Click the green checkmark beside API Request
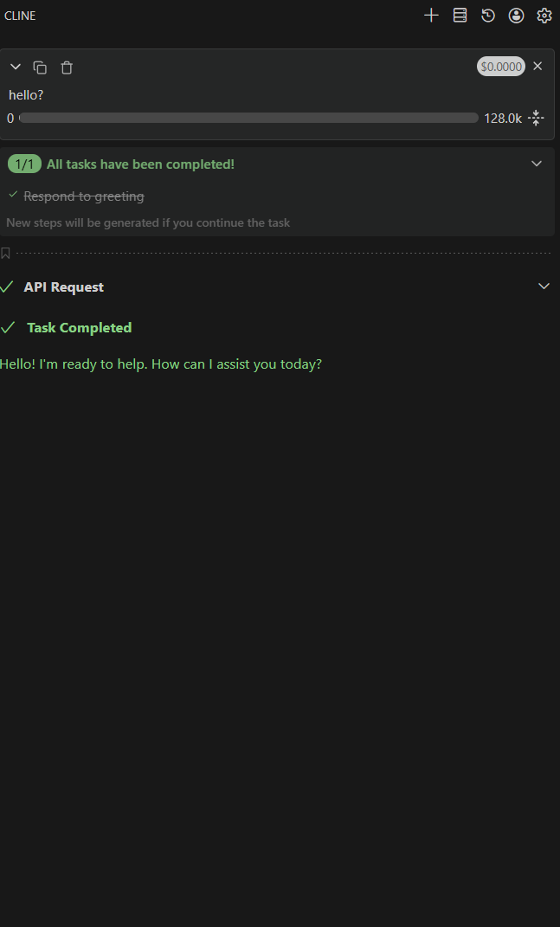 coord(7,286)
